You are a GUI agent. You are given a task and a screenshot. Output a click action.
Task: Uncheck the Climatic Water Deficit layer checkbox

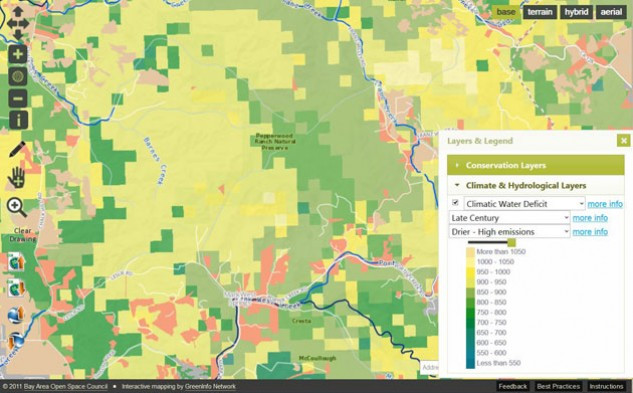[x=455, y=203]
